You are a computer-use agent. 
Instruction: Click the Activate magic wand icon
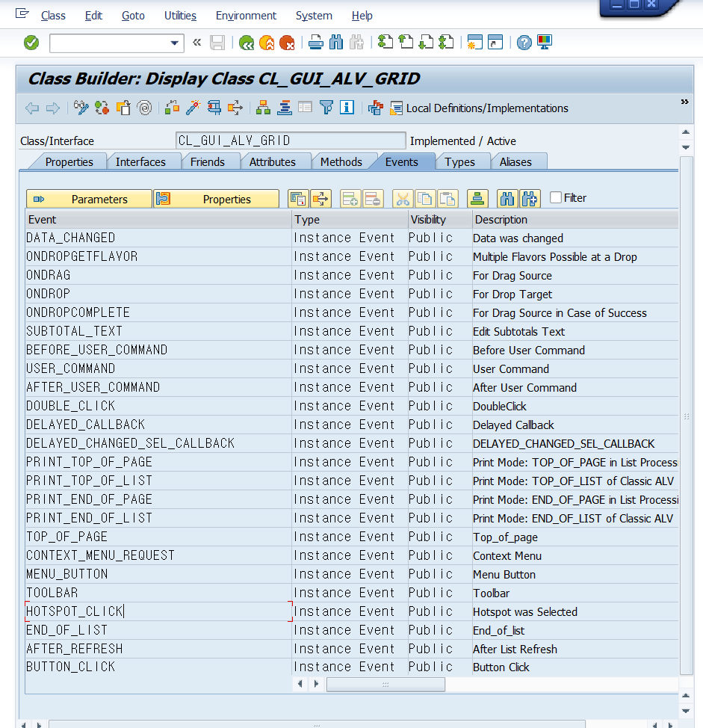pos(193,108)
